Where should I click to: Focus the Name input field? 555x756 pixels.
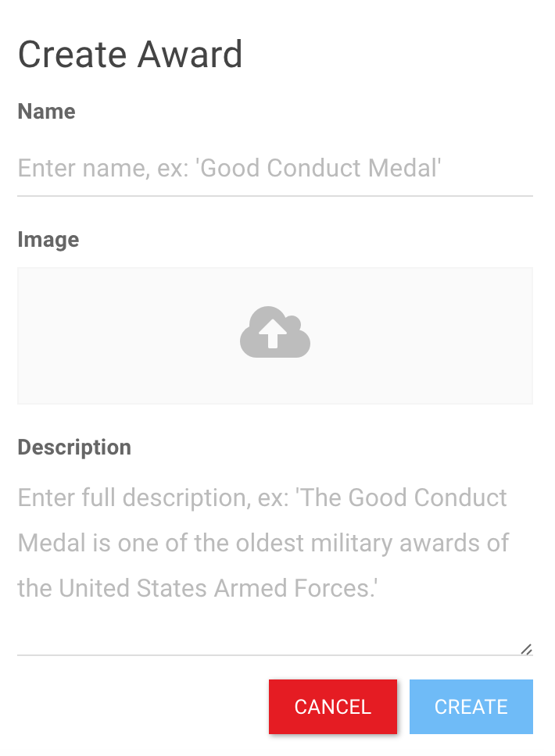click(274, 168)
